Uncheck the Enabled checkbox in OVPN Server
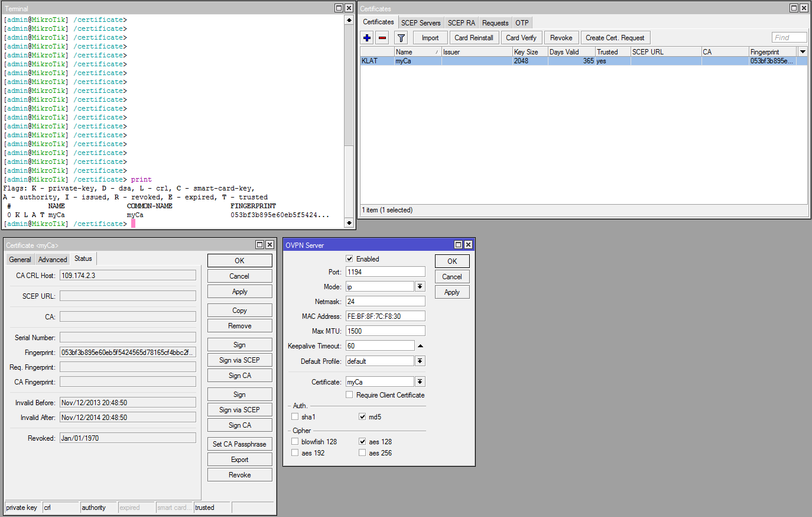 [x=349, y=259]
